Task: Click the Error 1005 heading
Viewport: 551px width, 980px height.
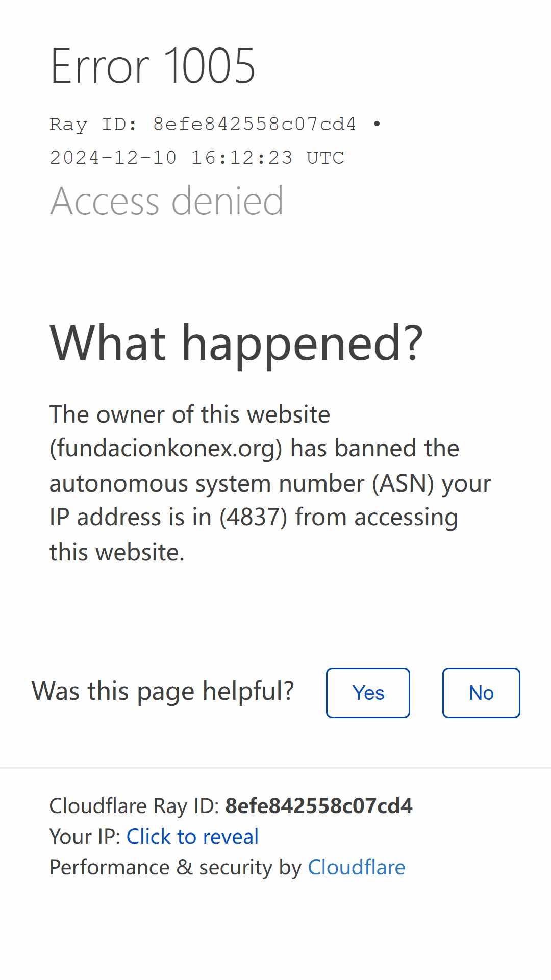Action: 153,66
